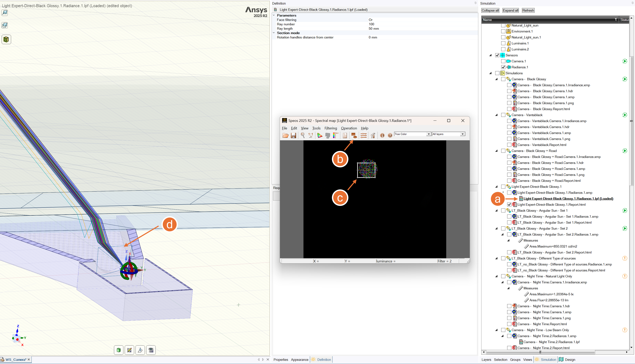Switch to the Design tab
Viewport: 635px width, 364px height.
pos(567,360)
